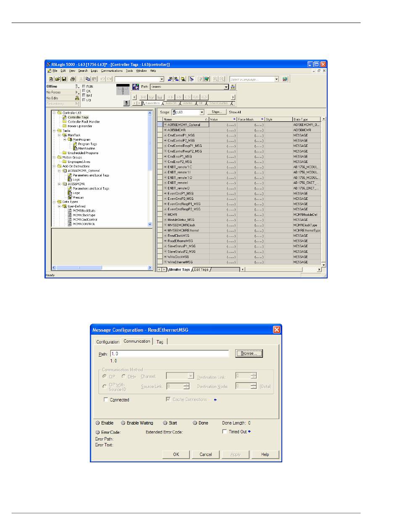Viewport: 399px width, 532px height.
Task: Click the MCMRClockType data type icon
Action: [69, 215]
